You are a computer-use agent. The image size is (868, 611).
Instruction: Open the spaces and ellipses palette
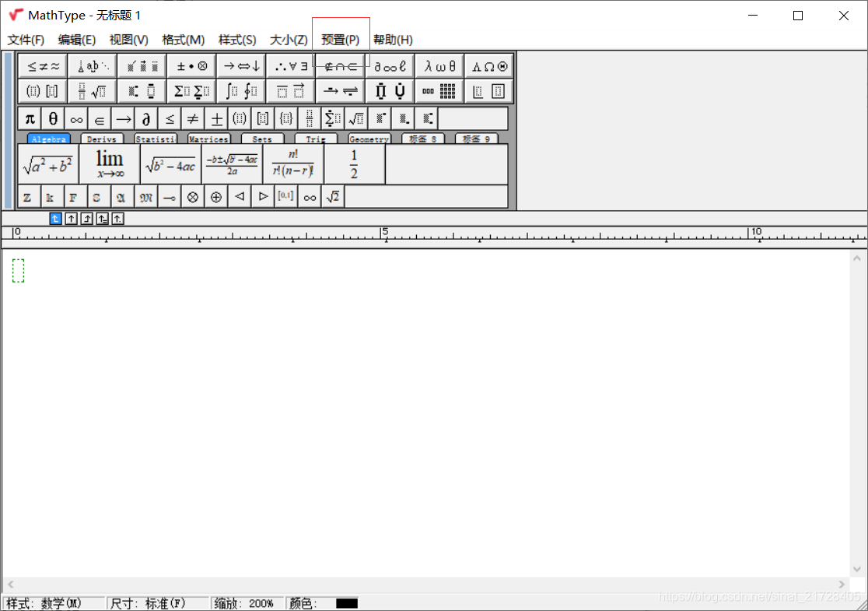coord(93,66)
